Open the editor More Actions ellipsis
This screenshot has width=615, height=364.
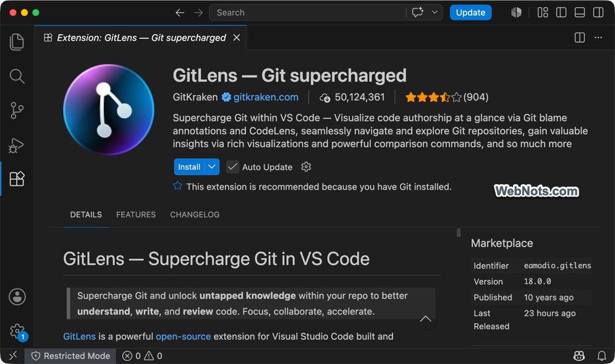tap(598, 38)
